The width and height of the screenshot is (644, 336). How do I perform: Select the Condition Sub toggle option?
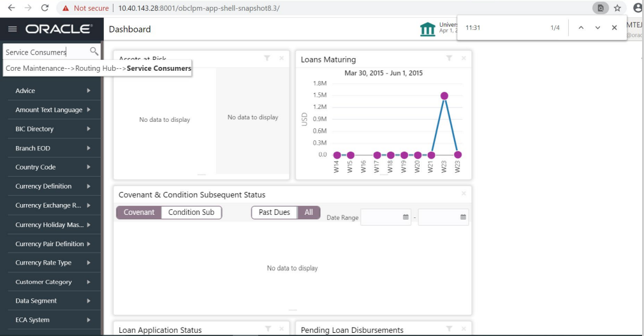coord(191,212)
